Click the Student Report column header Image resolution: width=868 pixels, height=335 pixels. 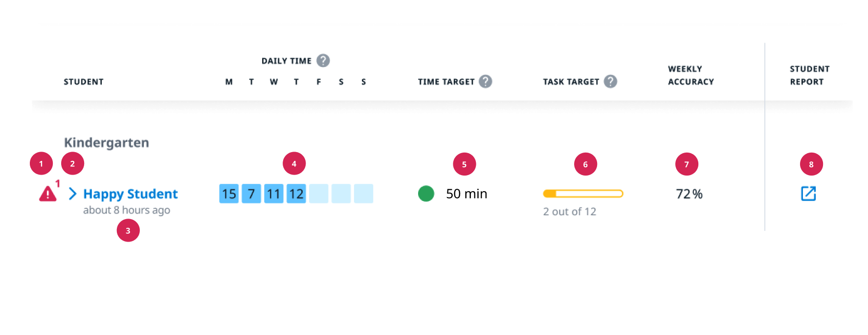[809, 75]
